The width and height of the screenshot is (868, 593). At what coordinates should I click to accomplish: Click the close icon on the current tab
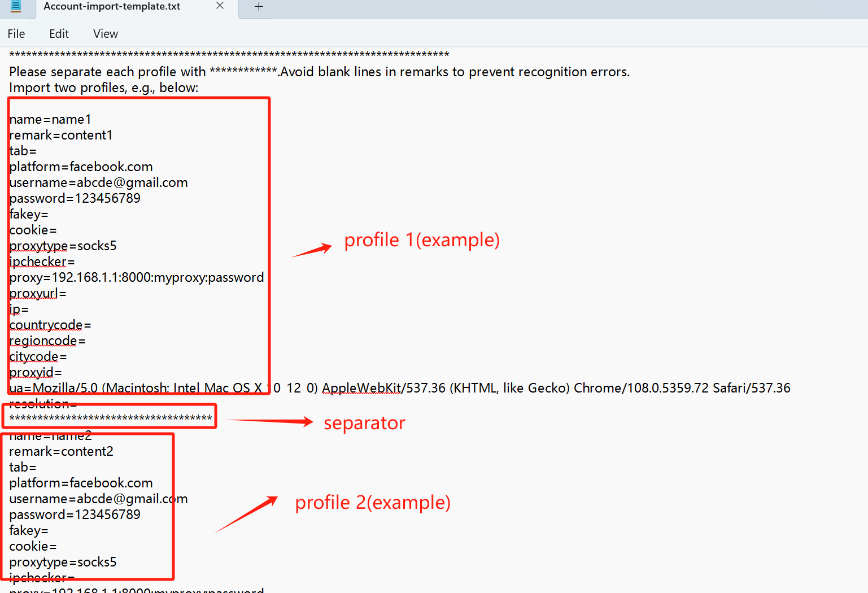(x=220, y=6)
